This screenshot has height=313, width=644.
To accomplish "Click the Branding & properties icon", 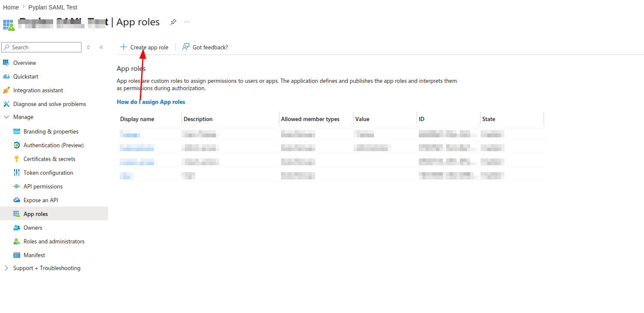I will (x=17, y=131).
